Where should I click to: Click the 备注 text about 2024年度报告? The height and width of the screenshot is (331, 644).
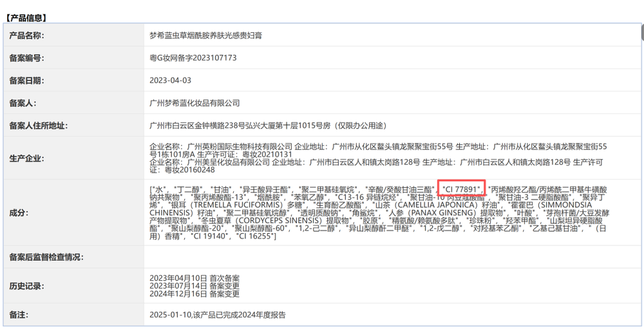pos(217,315)
